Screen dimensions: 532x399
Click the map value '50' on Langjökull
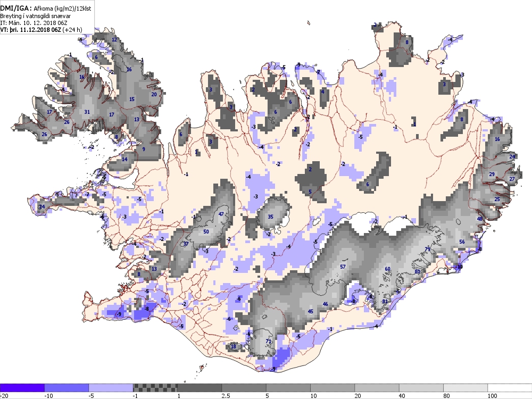[x=206, y=232]
